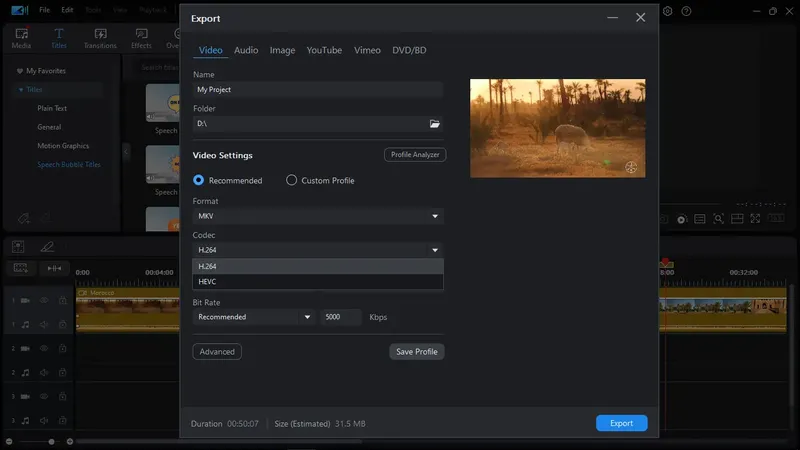Lock video track 1
This screenshot has width=800, height=450.
pyautogui.click(x=62, y=301)
